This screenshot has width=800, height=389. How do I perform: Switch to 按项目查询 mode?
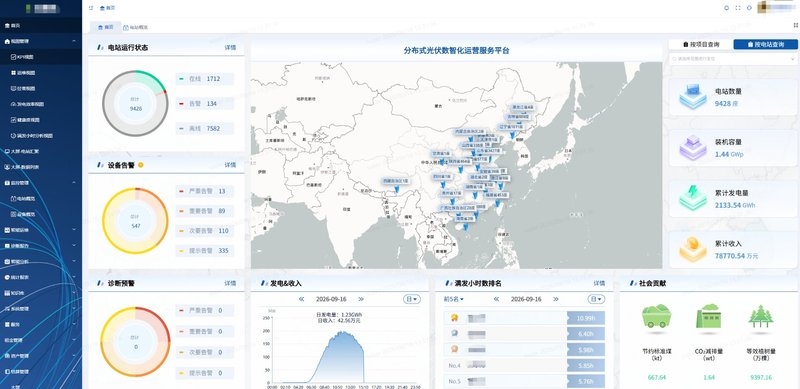tap(701, 45)
